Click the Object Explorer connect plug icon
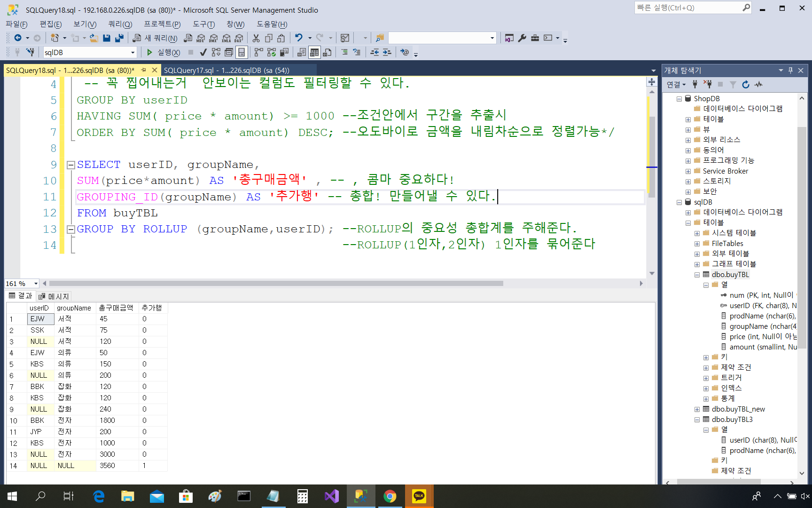 [695, 85]
